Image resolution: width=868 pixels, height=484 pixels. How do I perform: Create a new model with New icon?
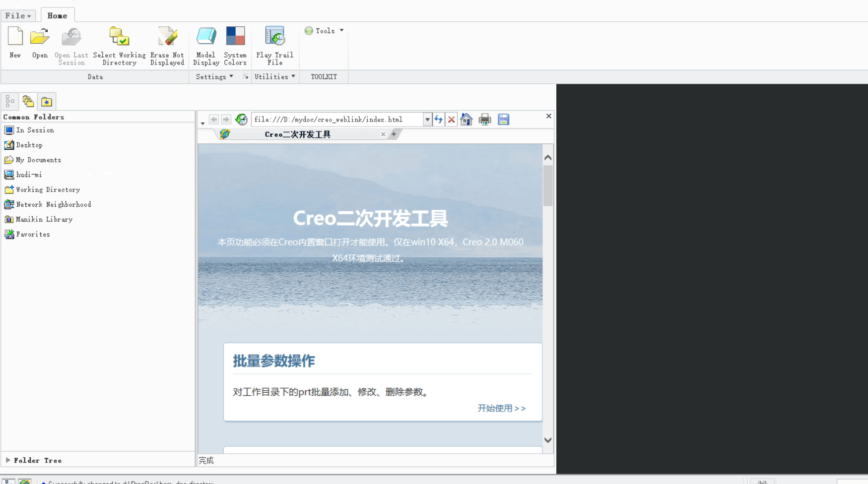tap(15, 43)
